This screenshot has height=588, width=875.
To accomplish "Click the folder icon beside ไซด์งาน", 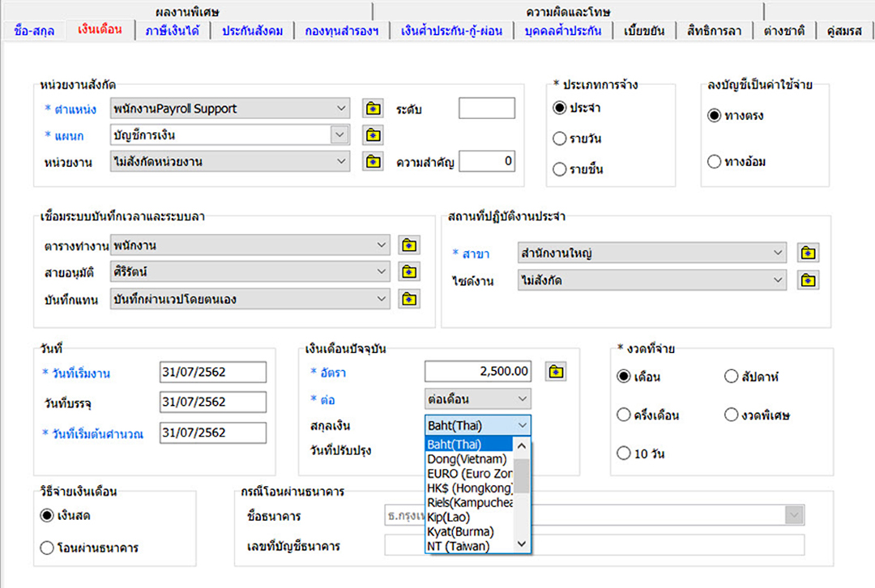I will click(x=808, y=280).
